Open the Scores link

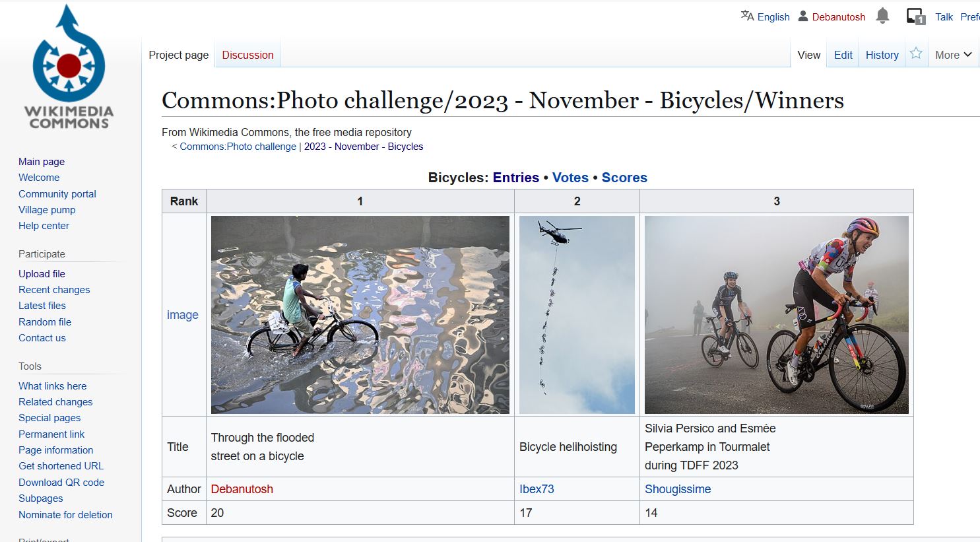coord(624,178)
